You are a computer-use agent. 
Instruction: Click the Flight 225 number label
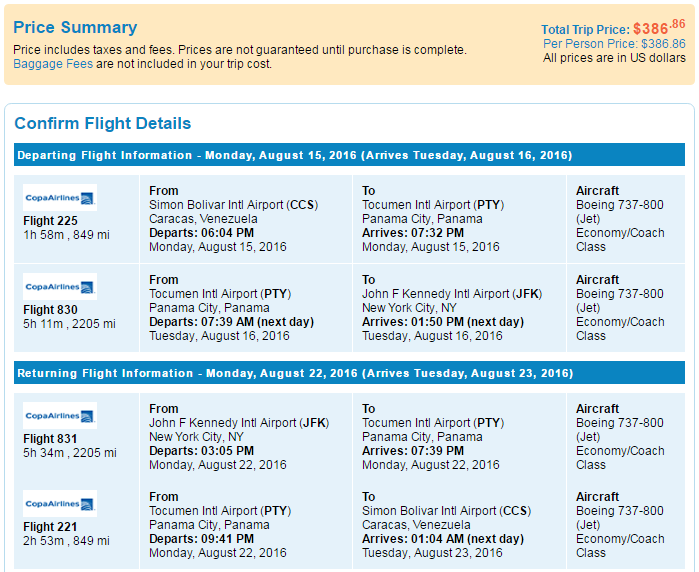tap(50, 221)
